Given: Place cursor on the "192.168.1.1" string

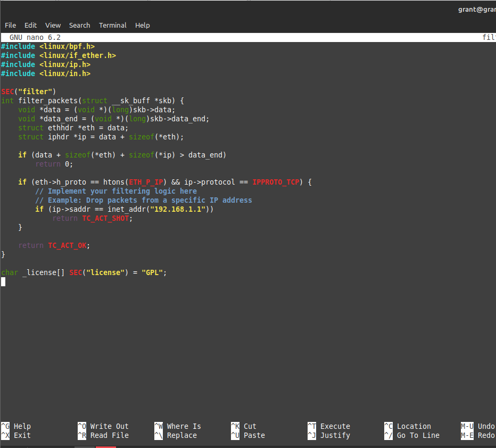Looking at the screenshot, I should (178, 209).
